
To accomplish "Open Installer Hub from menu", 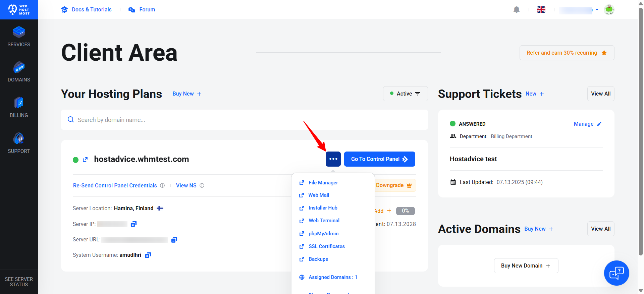I will click(318, 208).
